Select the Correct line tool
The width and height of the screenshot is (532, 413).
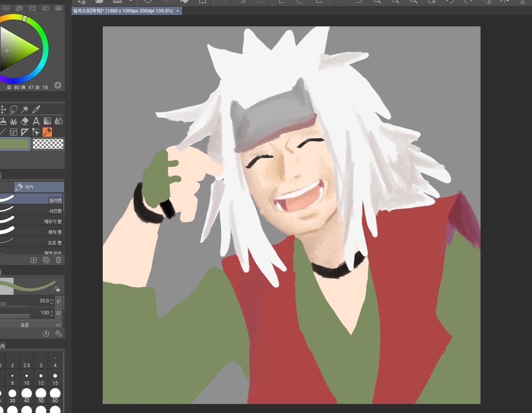(x=36, y=132)
